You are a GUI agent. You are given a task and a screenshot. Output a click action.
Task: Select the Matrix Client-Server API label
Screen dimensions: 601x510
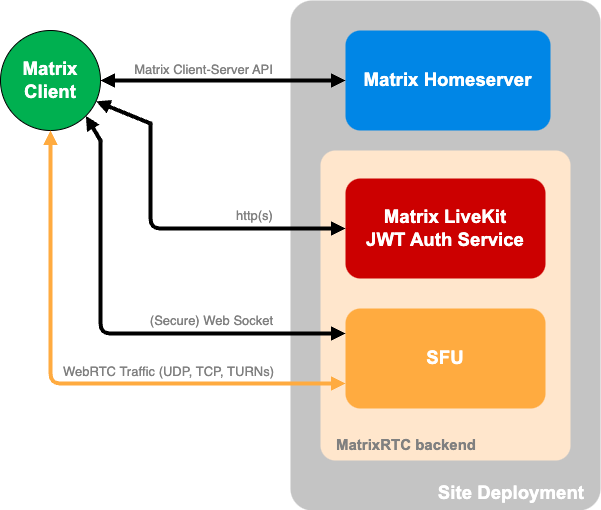pos(202,70)
